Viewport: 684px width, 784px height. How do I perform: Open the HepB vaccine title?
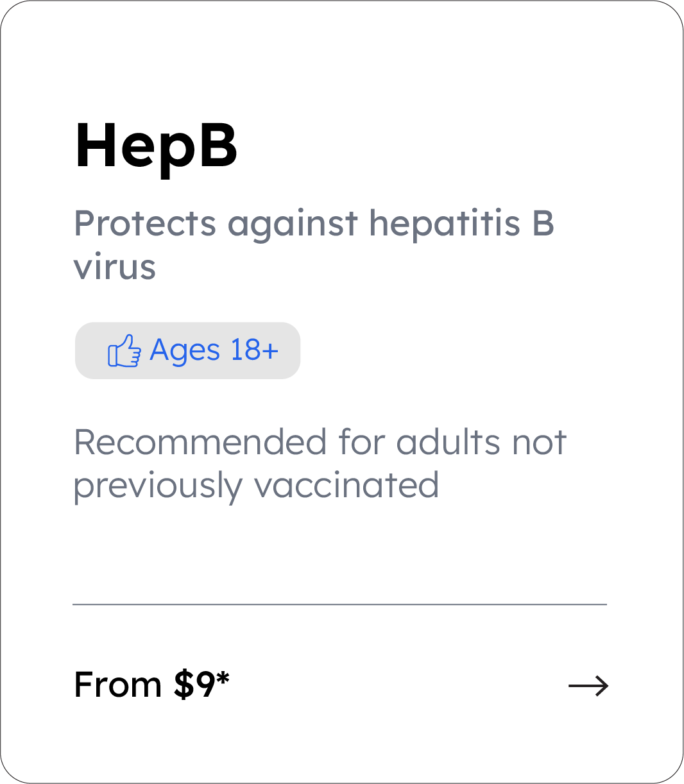pos(156,146)
